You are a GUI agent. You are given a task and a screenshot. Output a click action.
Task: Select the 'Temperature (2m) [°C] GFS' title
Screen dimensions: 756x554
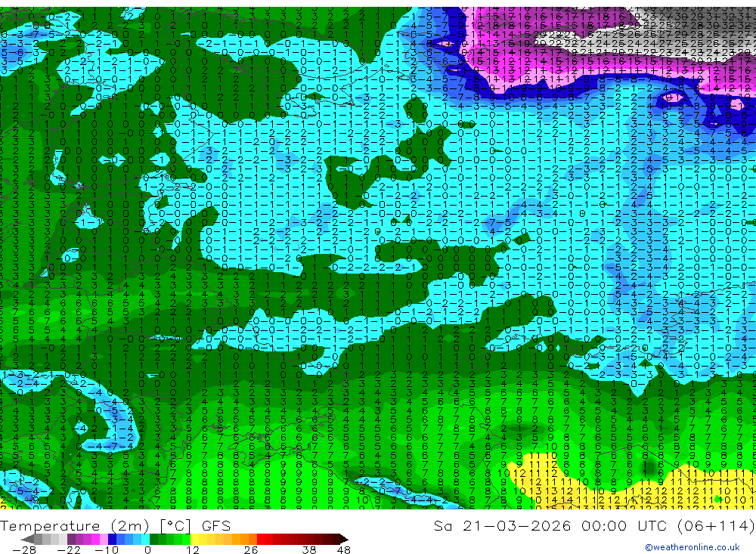point(115,525)
